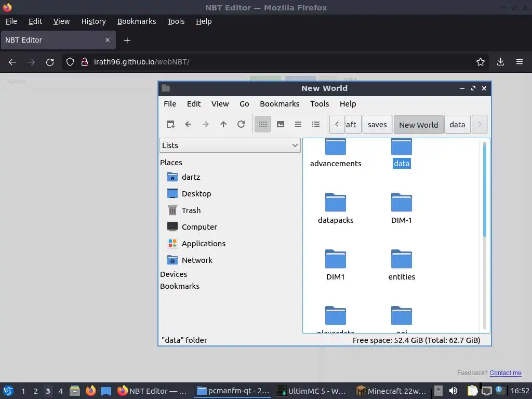Go back in Firefox
This screenshot has height=399, width=532.
12,62
